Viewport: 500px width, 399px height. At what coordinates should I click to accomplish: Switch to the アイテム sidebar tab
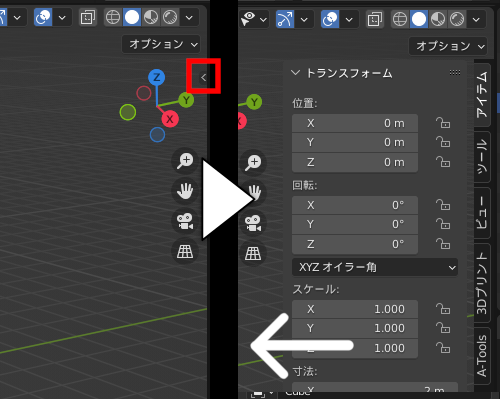[x=482, y=95]
